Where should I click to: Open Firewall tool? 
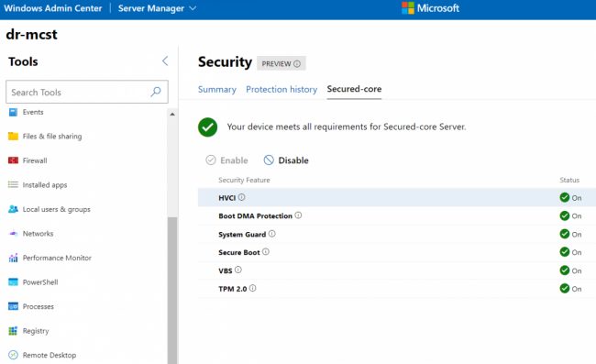click(35, 160)
